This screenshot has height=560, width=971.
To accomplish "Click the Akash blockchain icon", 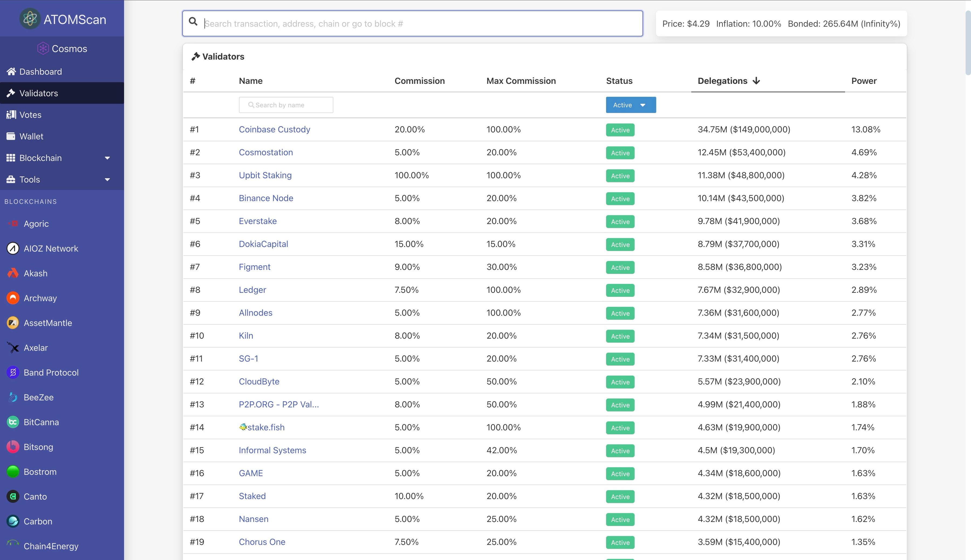I will [x=13, y=273].
